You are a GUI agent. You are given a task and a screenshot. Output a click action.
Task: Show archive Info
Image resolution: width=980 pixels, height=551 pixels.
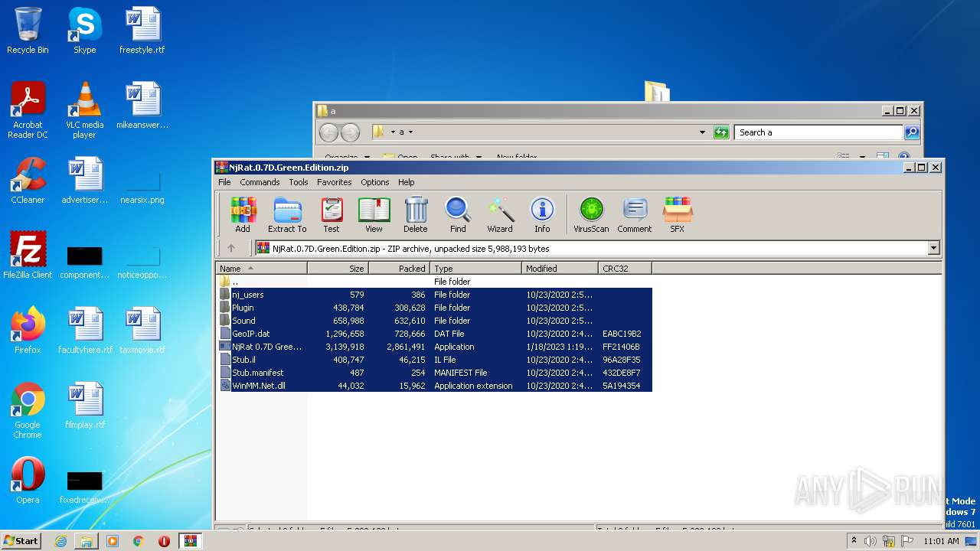pyautogui.click(x=542, y=214)
